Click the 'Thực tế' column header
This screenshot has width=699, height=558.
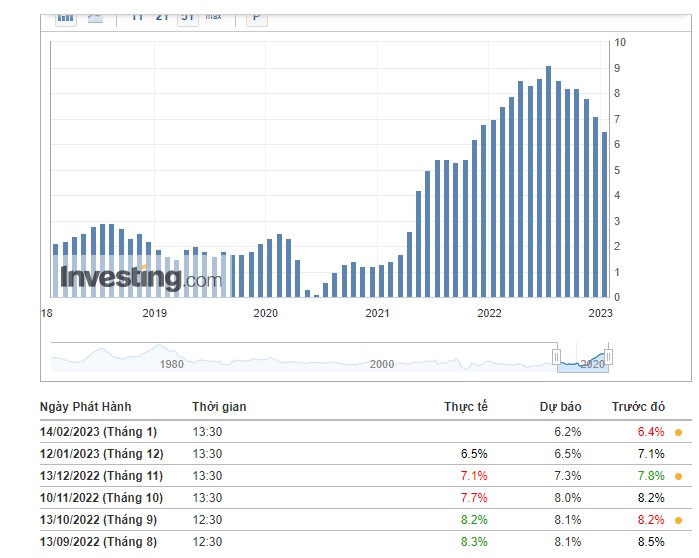(465, 407)
